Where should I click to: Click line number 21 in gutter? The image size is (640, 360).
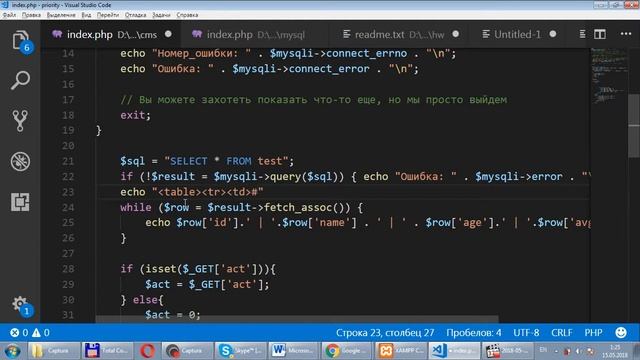pos(68,161)
